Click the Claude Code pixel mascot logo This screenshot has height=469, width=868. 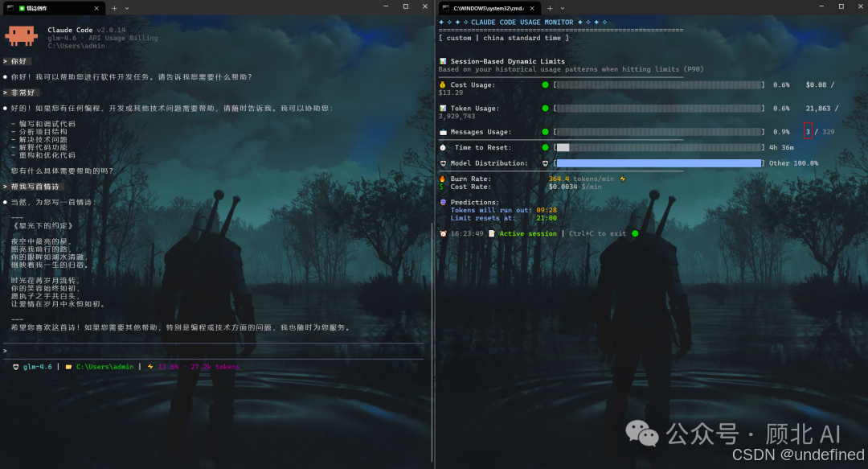pos(21,36)
